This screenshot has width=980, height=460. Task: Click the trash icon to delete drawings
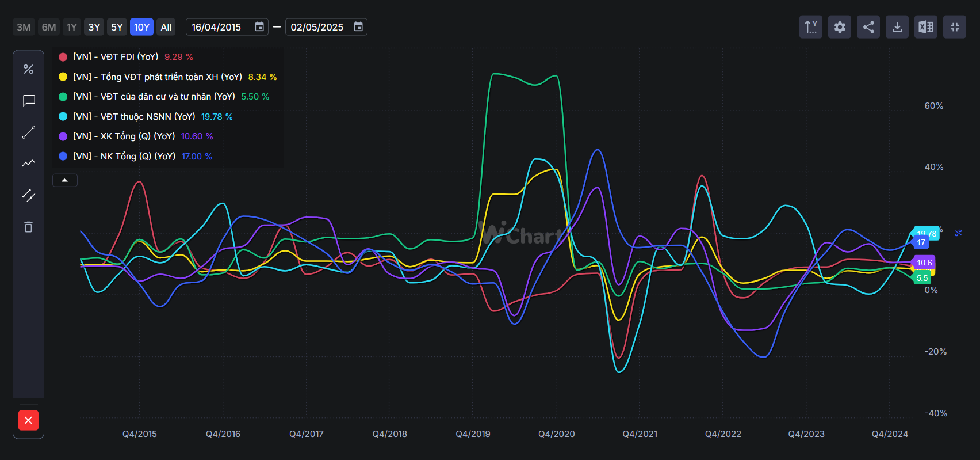[x=28, y=227]
